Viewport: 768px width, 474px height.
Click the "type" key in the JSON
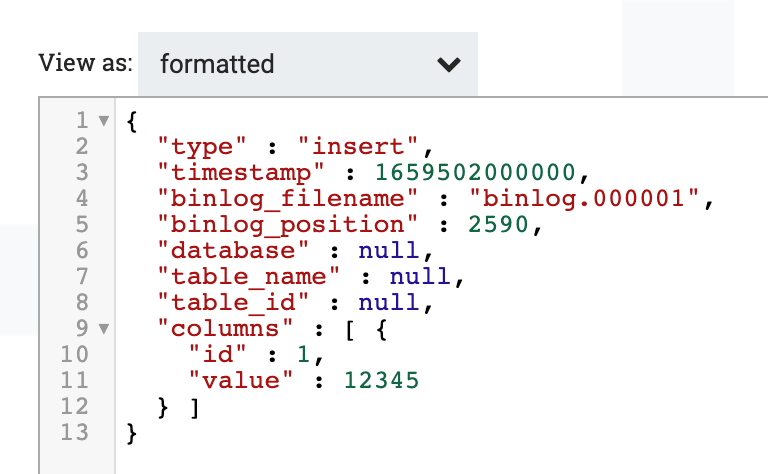(202, 146)
